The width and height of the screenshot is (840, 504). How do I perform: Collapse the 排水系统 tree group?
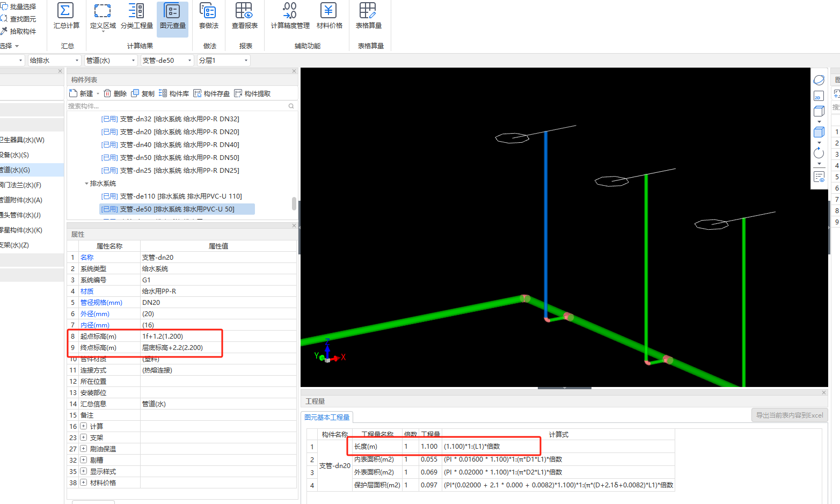(86, 184)
